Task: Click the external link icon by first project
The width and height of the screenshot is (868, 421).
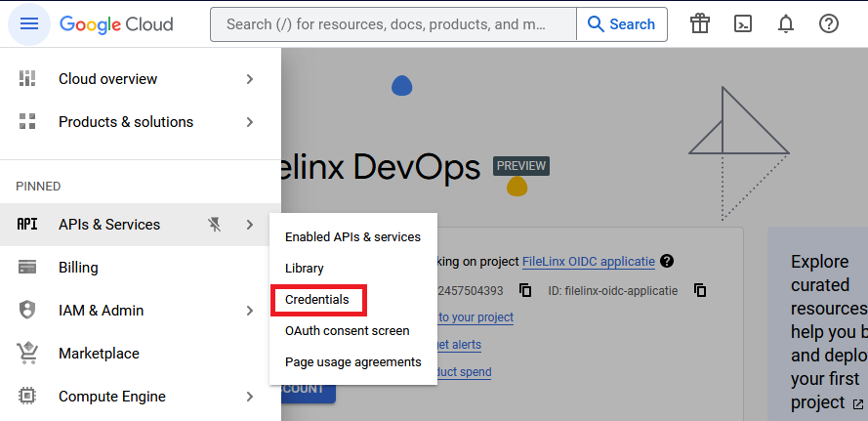Action: point(858,403)
